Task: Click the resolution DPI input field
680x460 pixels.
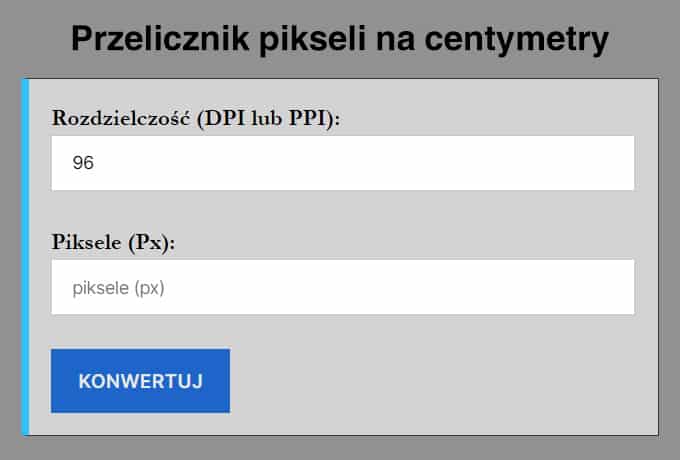Action: [342, 163]
